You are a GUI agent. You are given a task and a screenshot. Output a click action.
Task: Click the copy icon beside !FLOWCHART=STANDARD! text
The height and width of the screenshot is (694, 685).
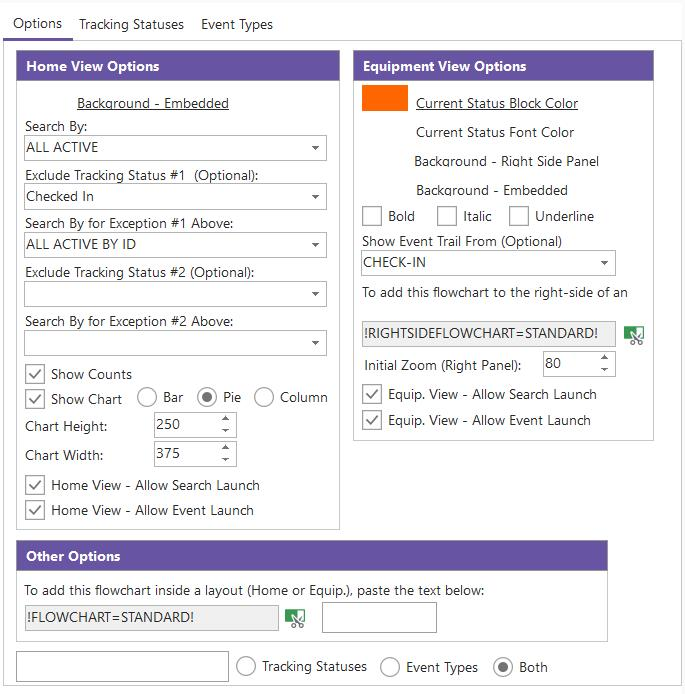pyautogui.click(x=295, y=618)
